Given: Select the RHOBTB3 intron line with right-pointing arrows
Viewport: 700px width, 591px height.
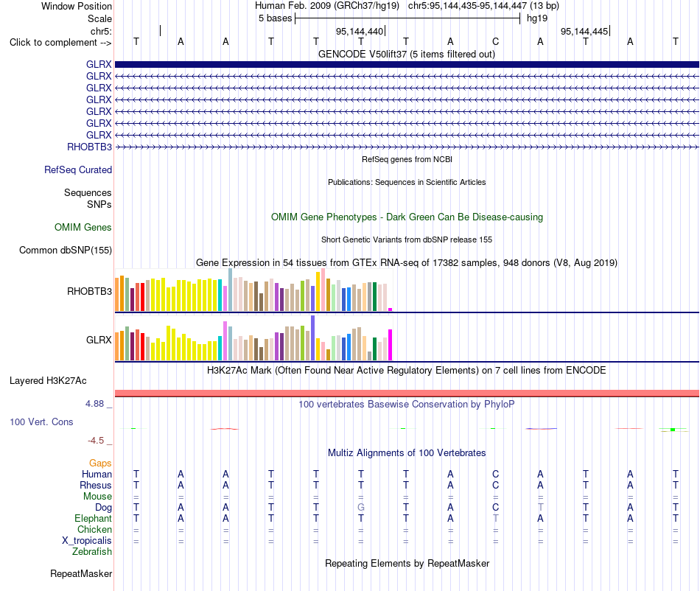Looking at the screenshot, I should tap(407, 147).
